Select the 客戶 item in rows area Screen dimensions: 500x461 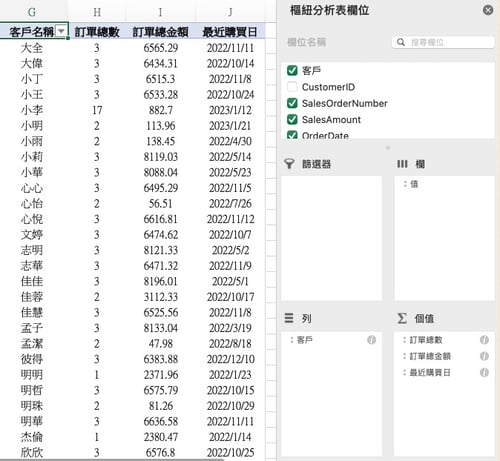(x=304, y=340)
